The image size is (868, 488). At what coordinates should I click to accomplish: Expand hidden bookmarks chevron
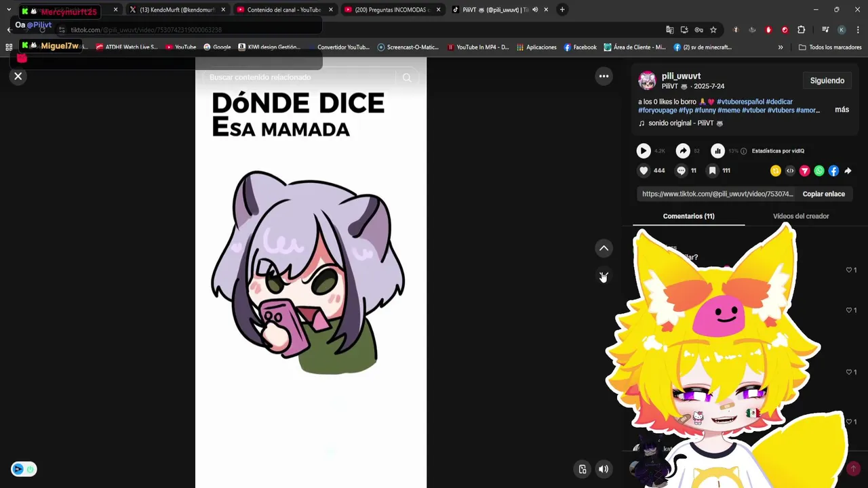pos(781,47)
